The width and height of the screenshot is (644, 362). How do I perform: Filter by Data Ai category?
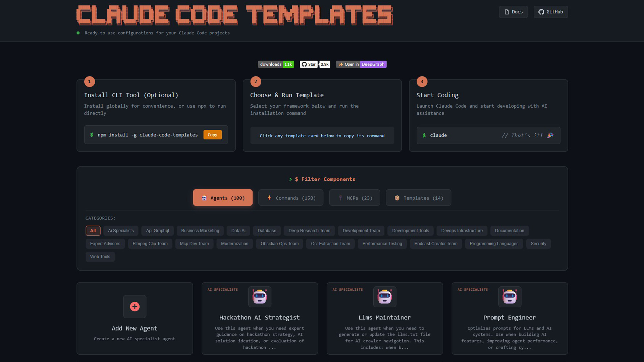coord(238,231)
